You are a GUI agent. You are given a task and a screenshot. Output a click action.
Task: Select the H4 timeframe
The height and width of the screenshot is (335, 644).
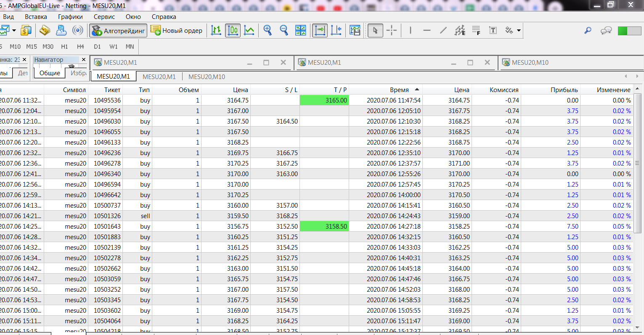80,47
